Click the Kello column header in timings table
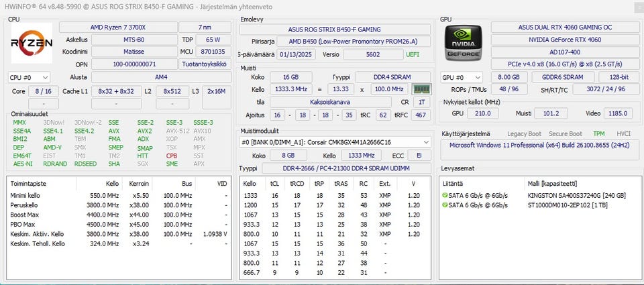 coord(250,184)
